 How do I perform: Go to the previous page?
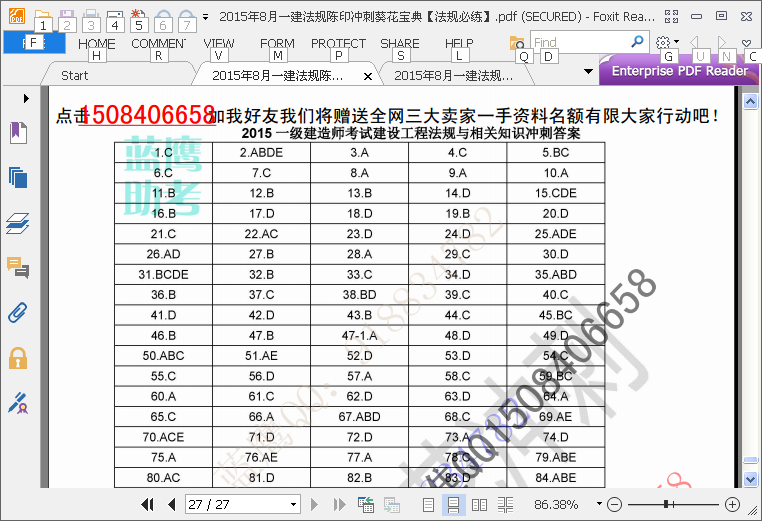tap(171, 505)
